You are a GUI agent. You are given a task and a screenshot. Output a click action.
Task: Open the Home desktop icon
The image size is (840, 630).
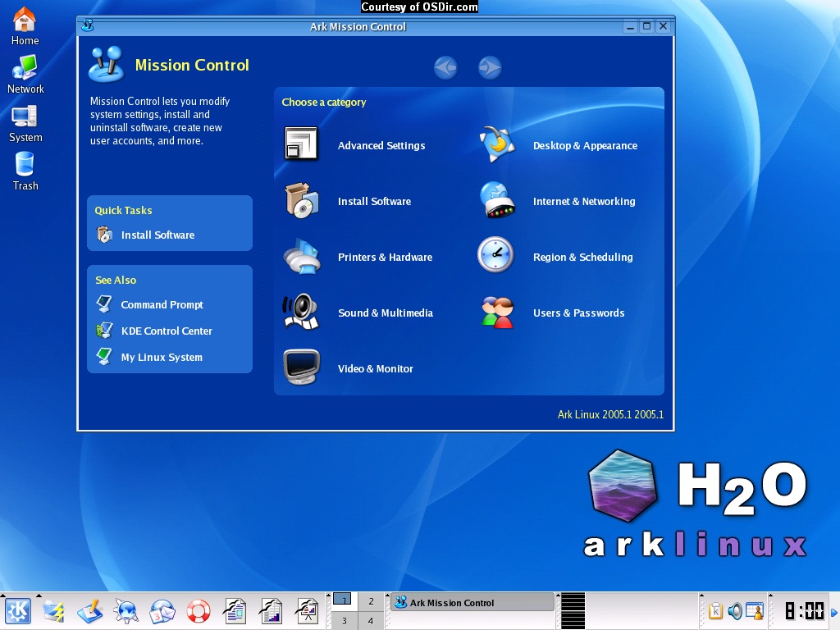pyautogui.click(x=25, y=27)
